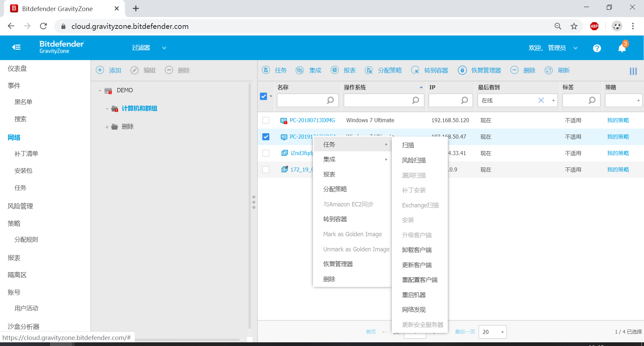Open the select-all checkbox dropdown arrow
Screen dimensions: 644x346
(x=271, y=96)
